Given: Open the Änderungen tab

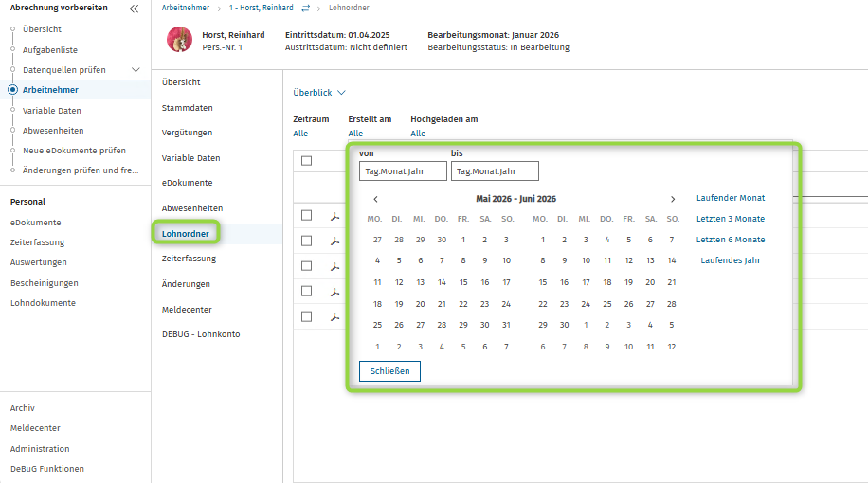Looking at the screenshot, I should (x=186, y=284).
